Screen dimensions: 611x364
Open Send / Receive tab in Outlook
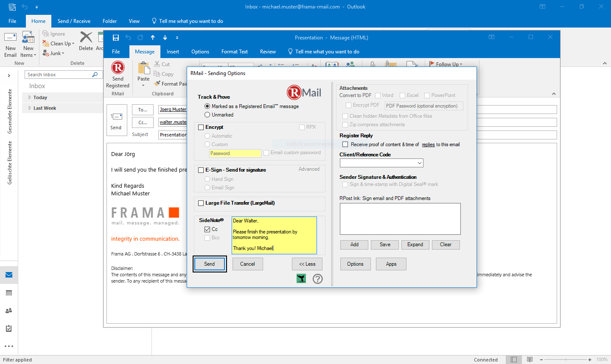[74, 21]
